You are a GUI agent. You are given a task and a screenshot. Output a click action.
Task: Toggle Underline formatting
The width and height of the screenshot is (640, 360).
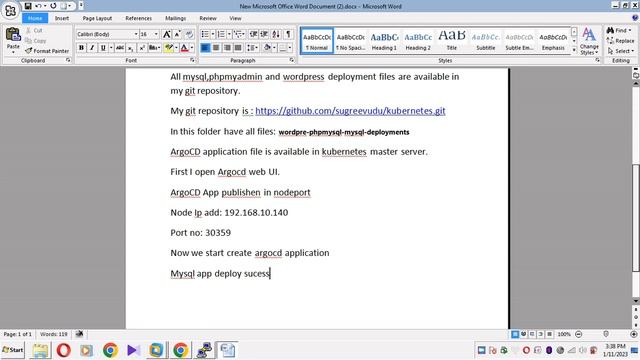(x=103, y=48)
